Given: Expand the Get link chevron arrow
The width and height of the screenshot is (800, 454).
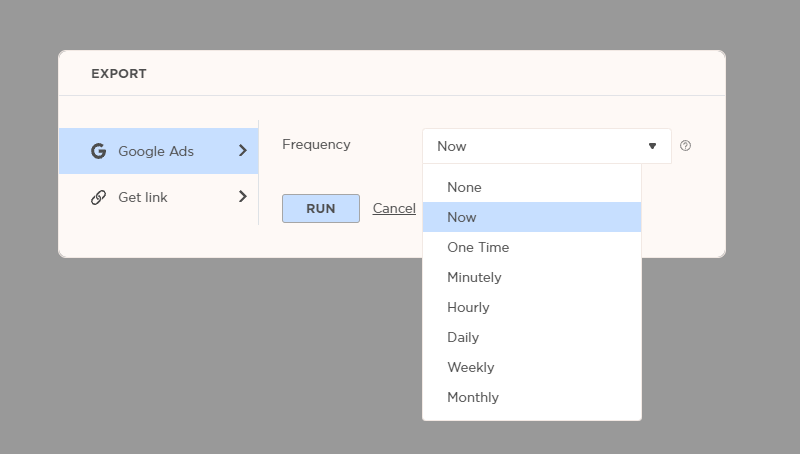Looking at the screenshot, I should 243,196.
